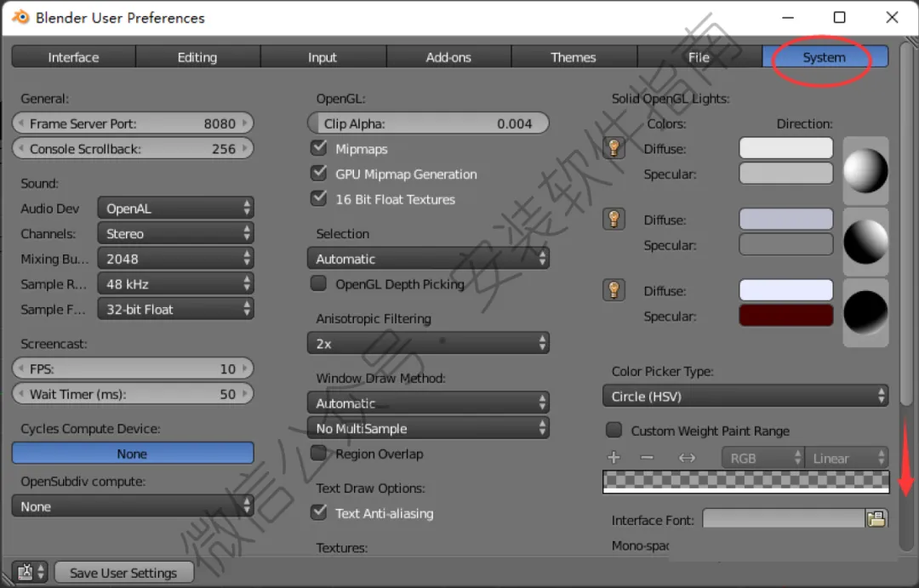Increase Console Scrollback with right arrow
Image resolution: width=919 pixels, height=588 pixels.
[x=245, y=148]
